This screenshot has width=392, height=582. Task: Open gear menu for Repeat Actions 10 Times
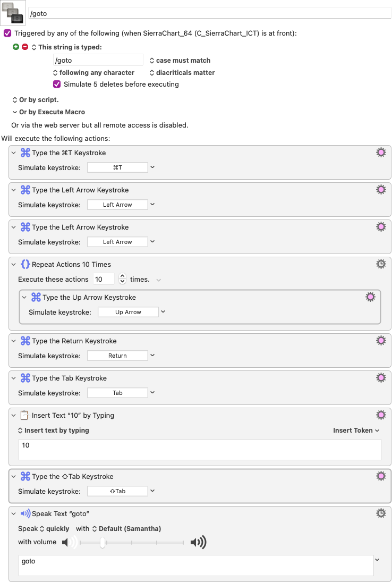pyautogui.click(x=381, y=264)
